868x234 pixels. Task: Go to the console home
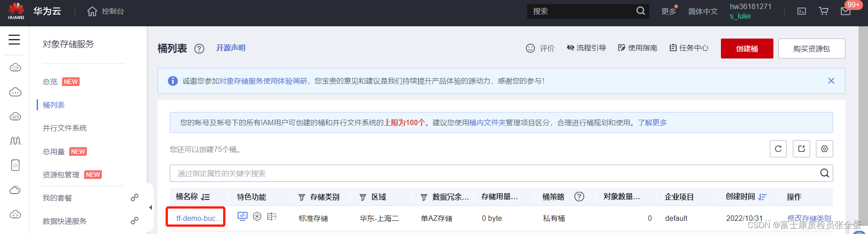[x=105, y=11]
